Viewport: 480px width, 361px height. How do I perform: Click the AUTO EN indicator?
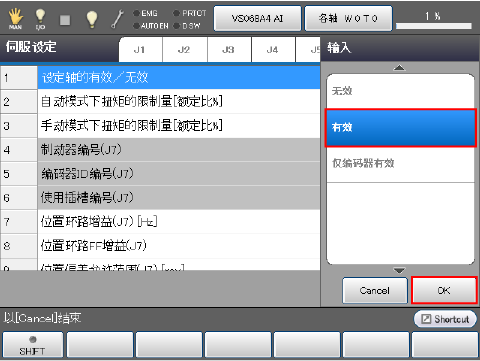(x=151, y=26)
